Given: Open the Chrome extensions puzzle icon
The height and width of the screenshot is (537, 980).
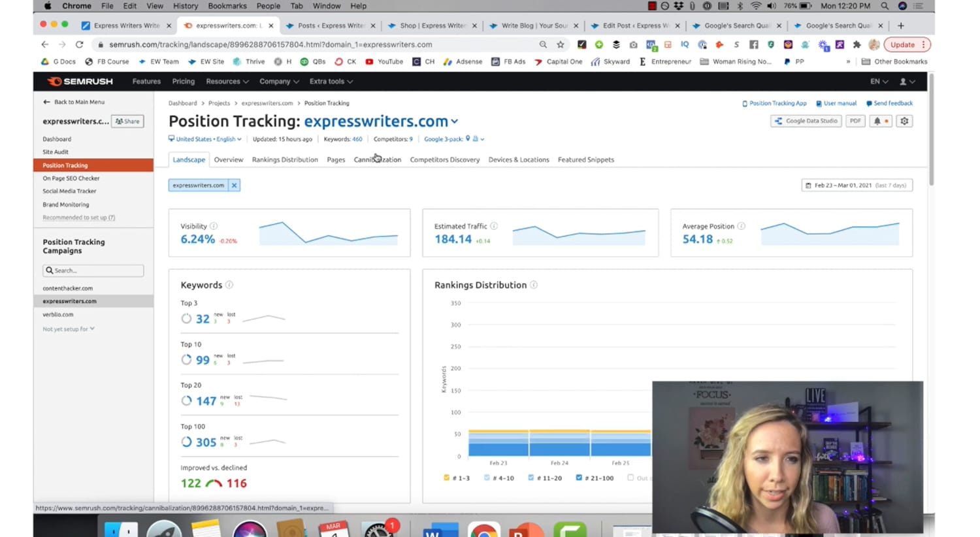Looking at the screenshot, I should pyautogui.click(x=857, y=44).
